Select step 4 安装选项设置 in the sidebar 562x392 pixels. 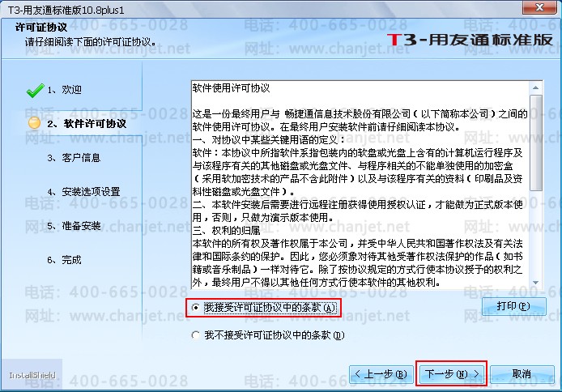[83, 192]
